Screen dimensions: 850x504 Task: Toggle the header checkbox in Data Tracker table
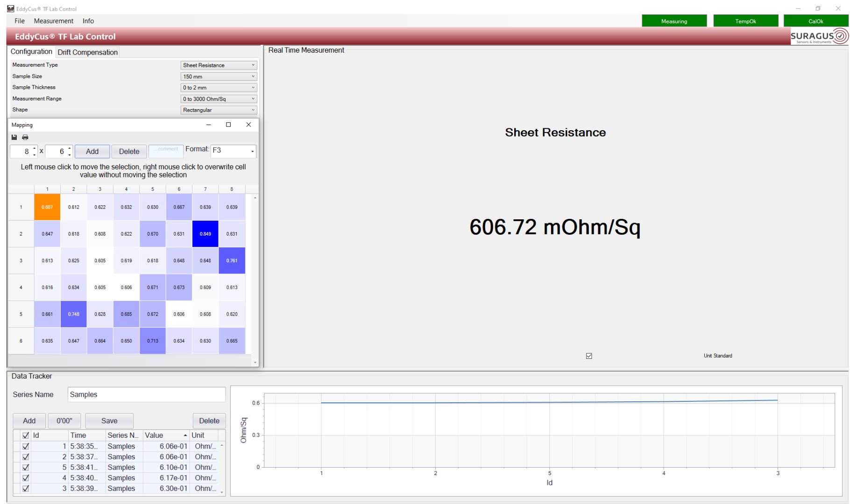tap(26, 435)
